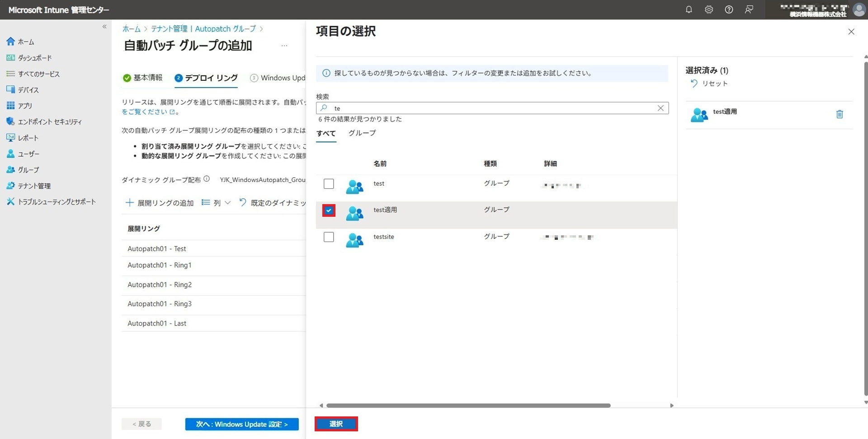Select Autopatch01 - Ring2 row
The image size is (868, 439).
tap(213, 285)
